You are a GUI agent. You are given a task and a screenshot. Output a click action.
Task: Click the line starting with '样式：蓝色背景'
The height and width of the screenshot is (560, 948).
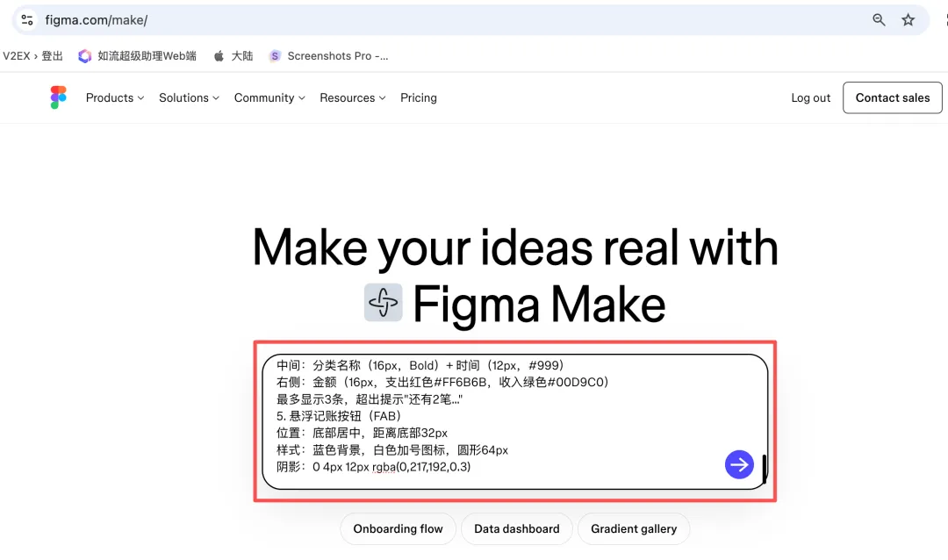tap(391, 450)
